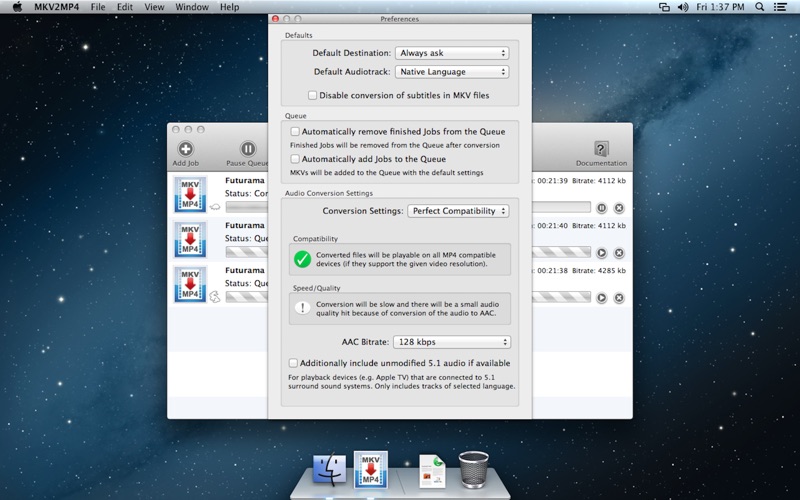
Task: Open Conversion Settings Perfect Compatibility dropdown
Action: click(458, 211)
